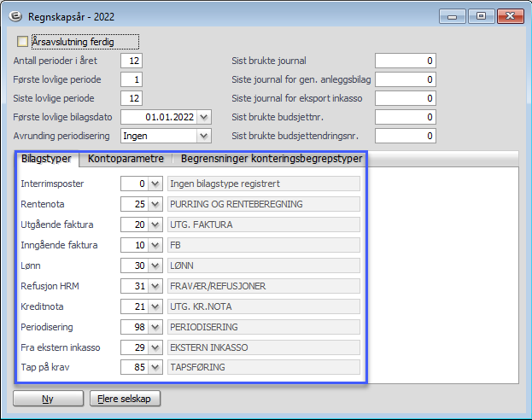
Task: Click the Fra ekstern inkasso field showing 29
Action: click(x=134, y=347)
